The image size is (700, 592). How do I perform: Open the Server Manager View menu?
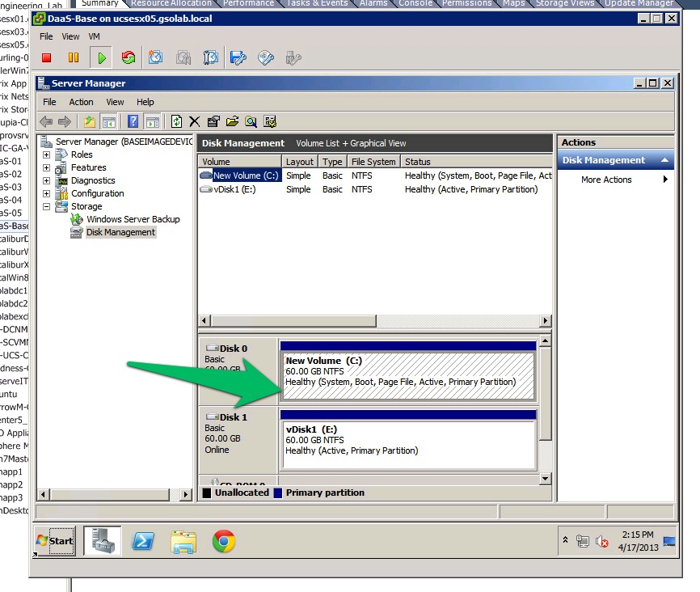[x=115, y=102]
